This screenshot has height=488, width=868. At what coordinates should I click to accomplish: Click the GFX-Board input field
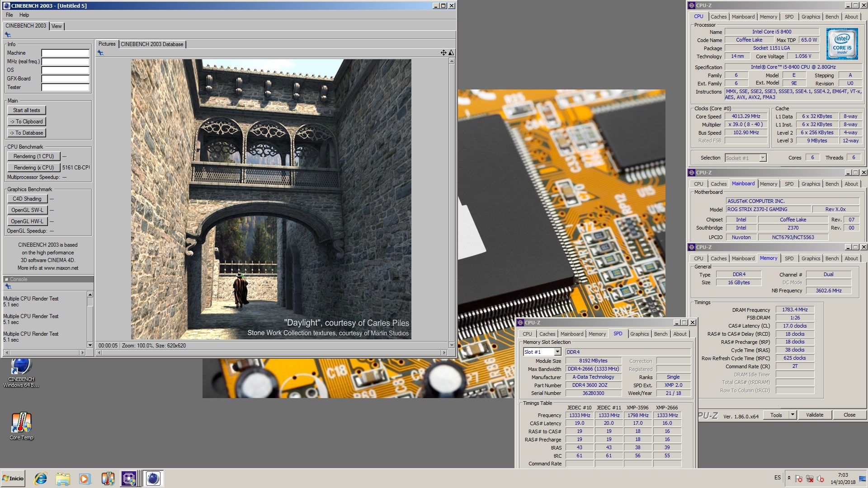tap(65, 79)
